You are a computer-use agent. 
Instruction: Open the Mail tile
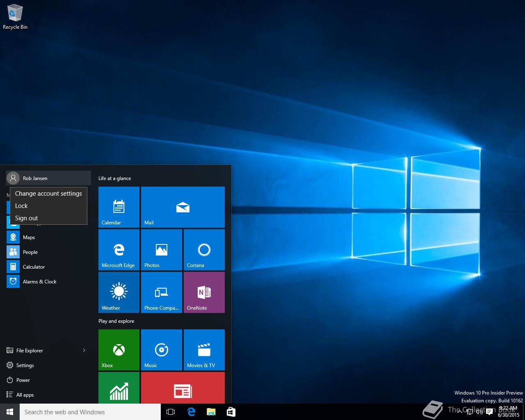point(183,207)
